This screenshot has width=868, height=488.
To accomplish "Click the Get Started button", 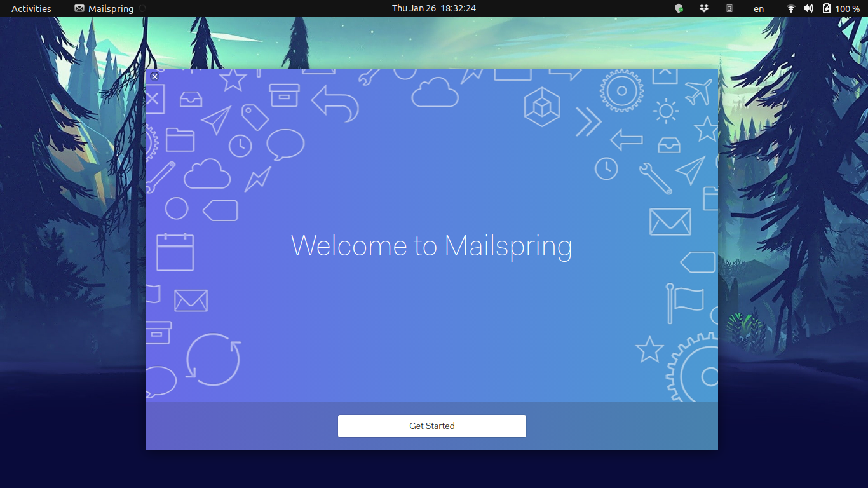I will tap(431, 426).
